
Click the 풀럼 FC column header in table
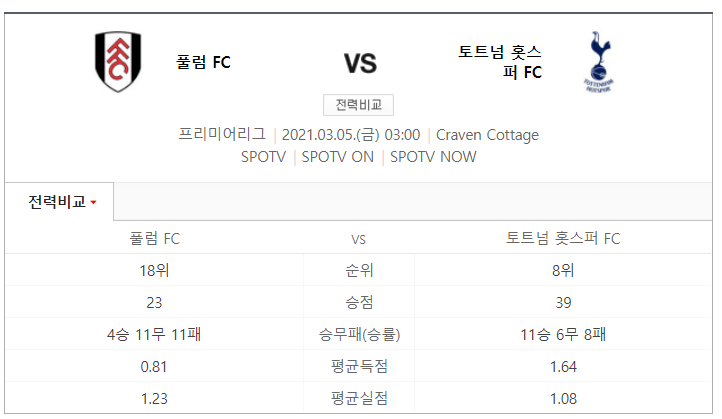tap(155, 239)
